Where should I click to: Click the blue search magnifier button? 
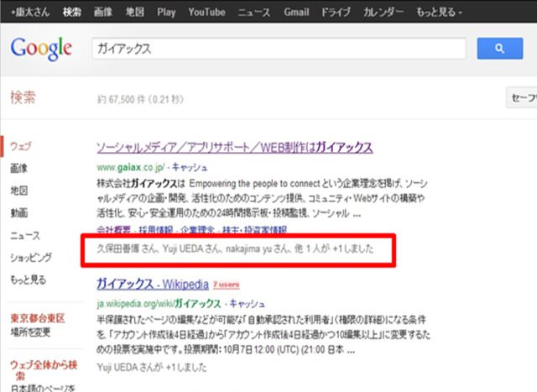pos(500,49)
